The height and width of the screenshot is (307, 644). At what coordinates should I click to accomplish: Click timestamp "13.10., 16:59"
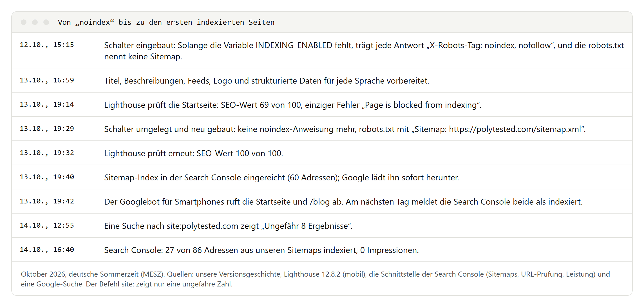click(x=47, y=80)
